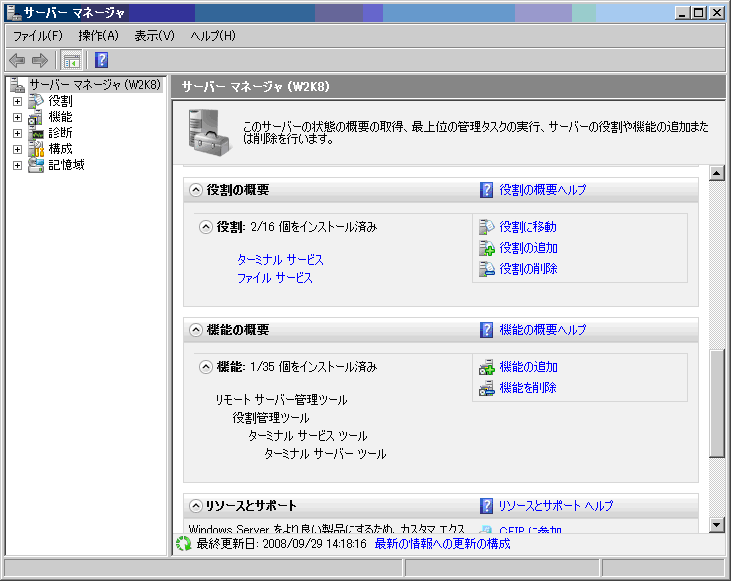
Task: Open the ファイル(F) menu
Action: pos(38,36)
